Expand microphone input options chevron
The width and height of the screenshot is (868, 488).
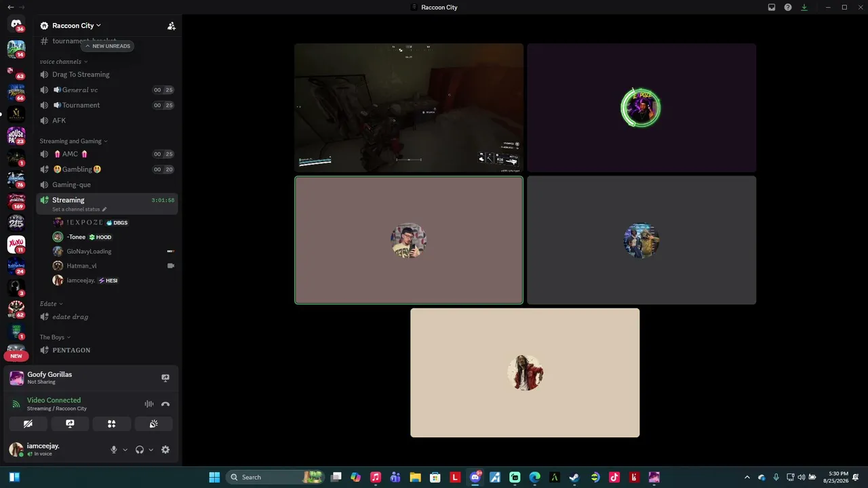pyautogui.click(x=125, y=450)
